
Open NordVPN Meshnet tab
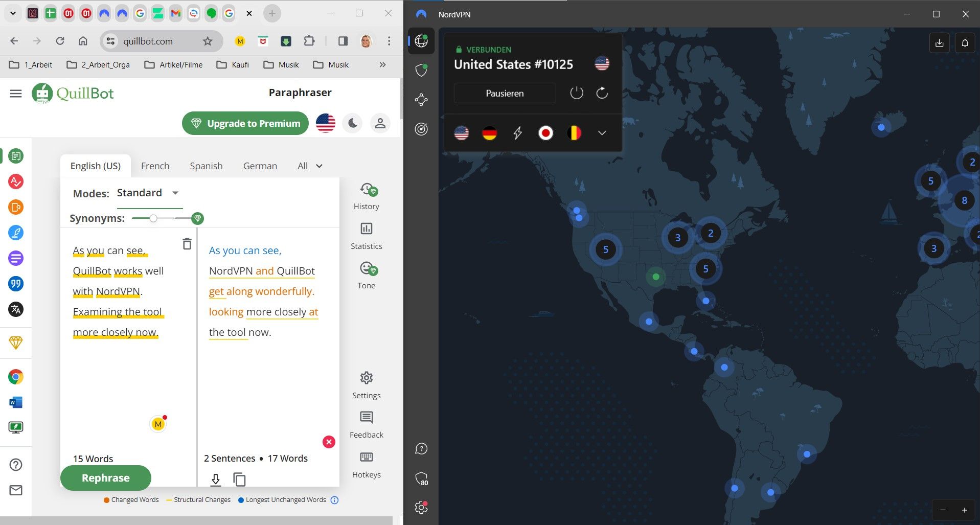pos(421,100)
